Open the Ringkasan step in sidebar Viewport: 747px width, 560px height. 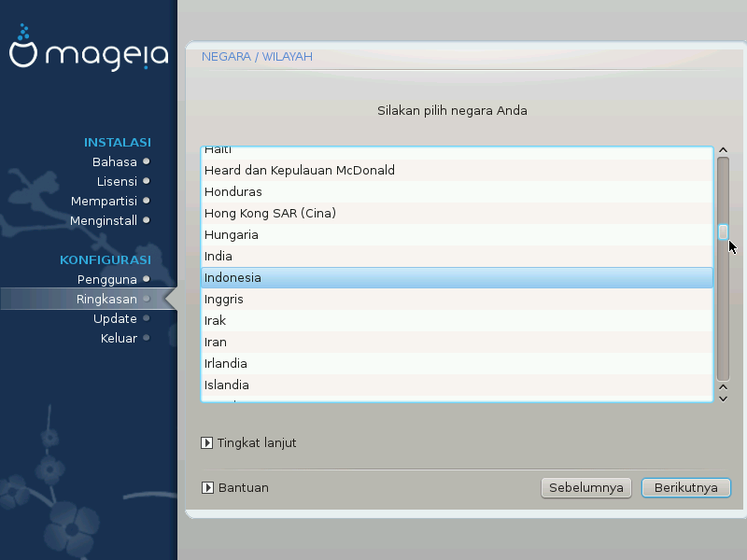106,300
